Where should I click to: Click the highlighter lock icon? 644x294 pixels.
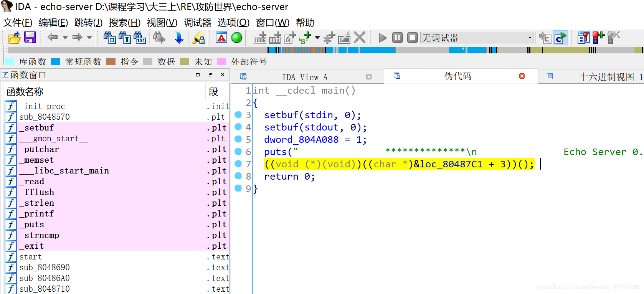pos(198,38)
